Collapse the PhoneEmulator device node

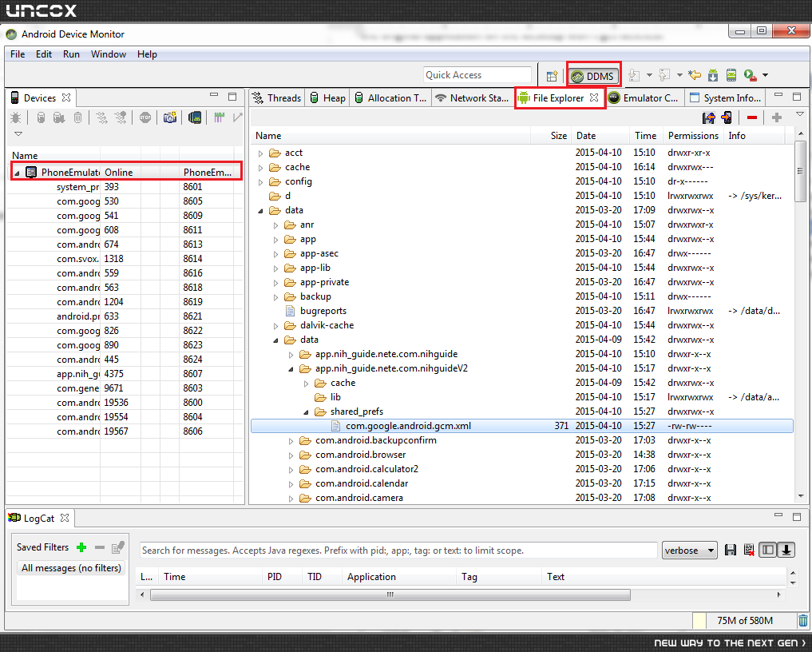click(17, 173)
